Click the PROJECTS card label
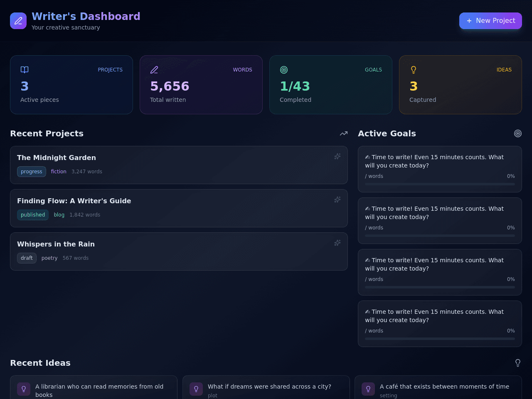This screenshot has height=399, width=532. click(x=110, y=70)
